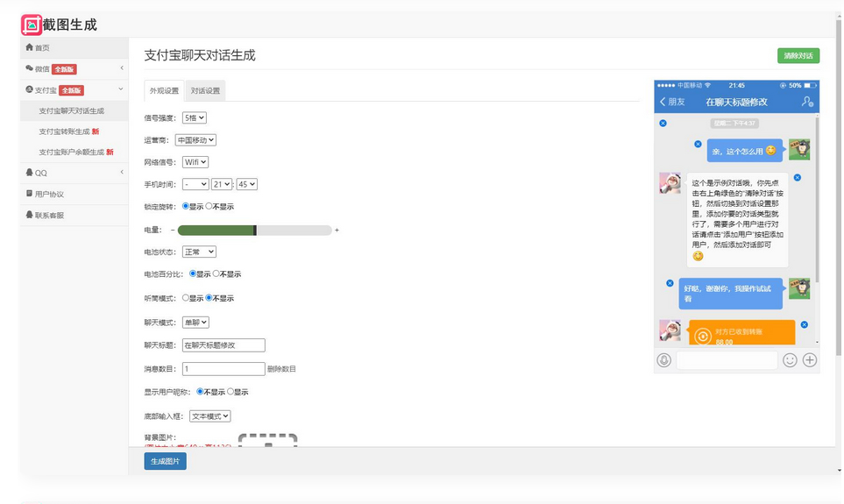Click the green 清除对话 button
The height and width of the screenshot is (504, 844).
pos(798,55)
